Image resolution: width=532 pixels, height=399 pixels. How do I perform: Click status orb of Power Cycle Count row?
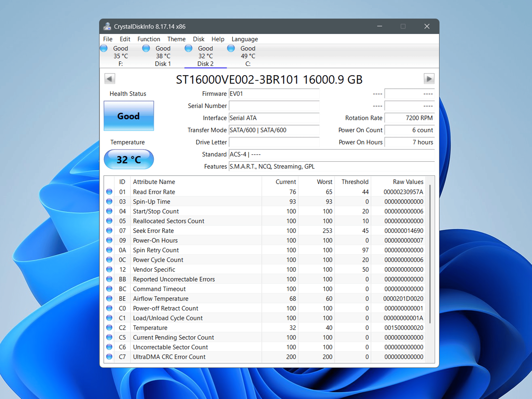point(109,260)
